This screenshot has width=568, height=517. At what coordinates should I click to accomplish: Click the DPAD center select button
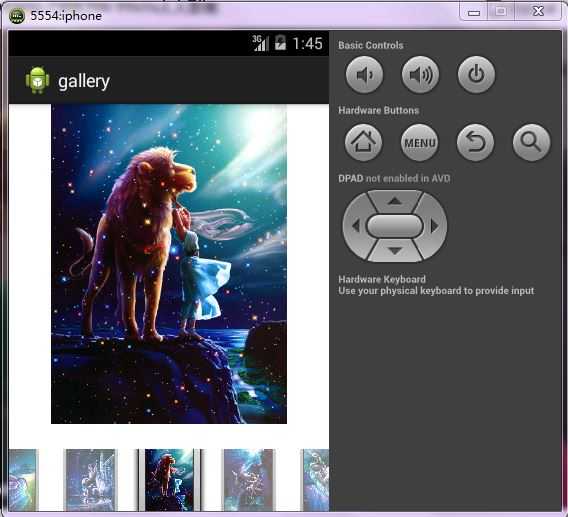point(395,226)
